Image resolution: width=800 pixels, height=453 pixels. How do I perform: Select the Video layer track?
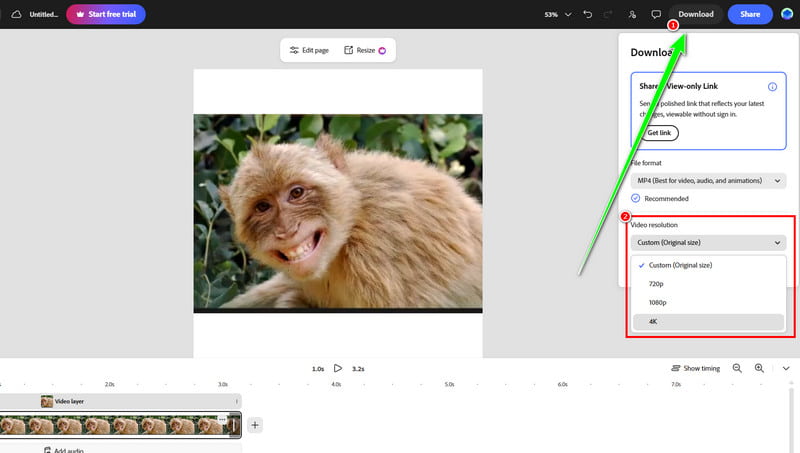click(x=120, y=401)
